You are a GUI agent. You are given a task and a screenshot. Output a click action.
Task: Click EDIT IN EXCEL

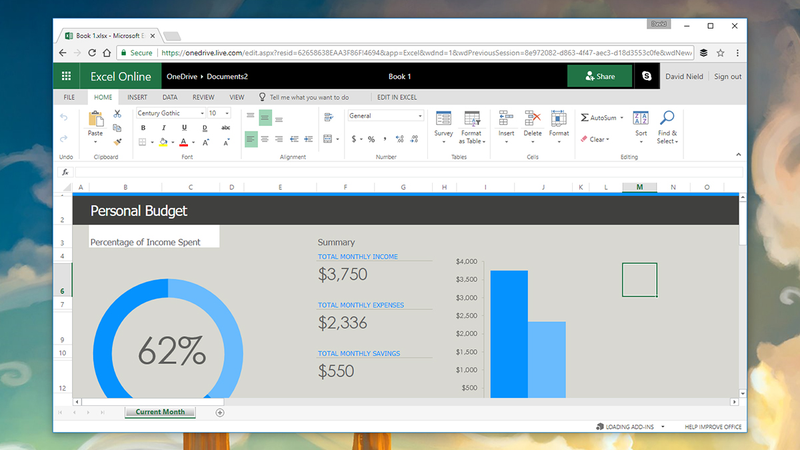click(397, 97)
